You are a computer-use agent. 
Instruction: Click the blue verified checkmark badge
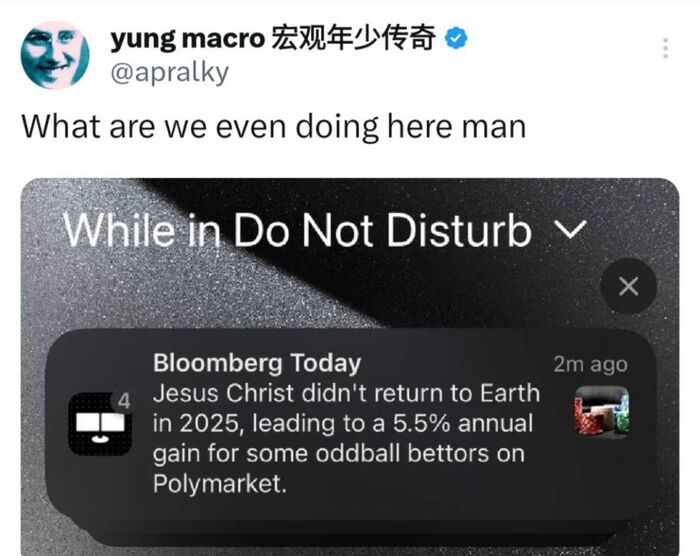click(456, 39)
